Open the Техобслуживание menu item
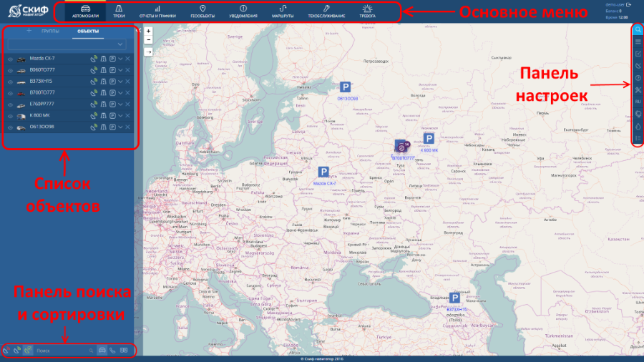The height and width of the screenshot is (362, 644). coord(326,11)
